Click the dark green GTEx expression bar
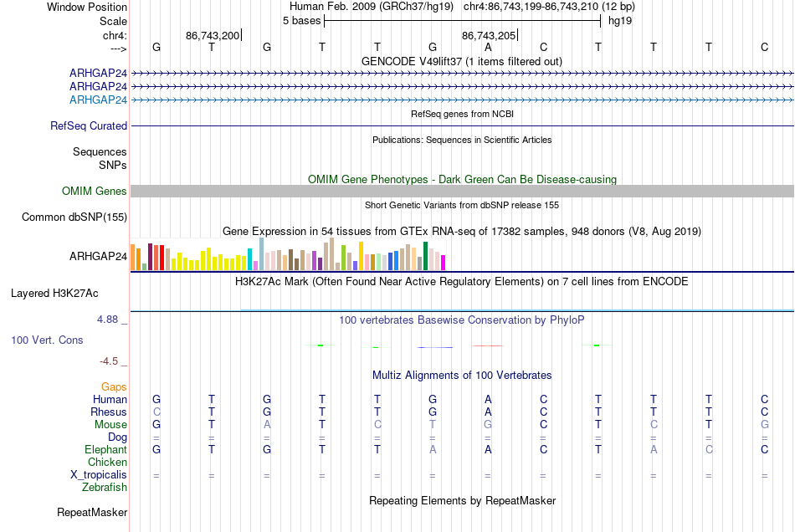 pos(426,256)
